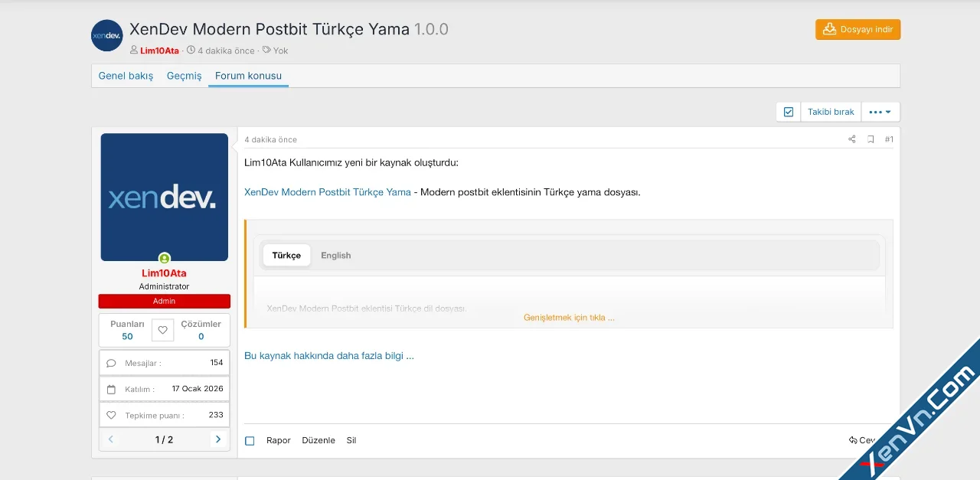Open the XenDev Modern Postbit Türkçe Yama link
Viewport: 980px width, 480px height.
tap(327, 192)
